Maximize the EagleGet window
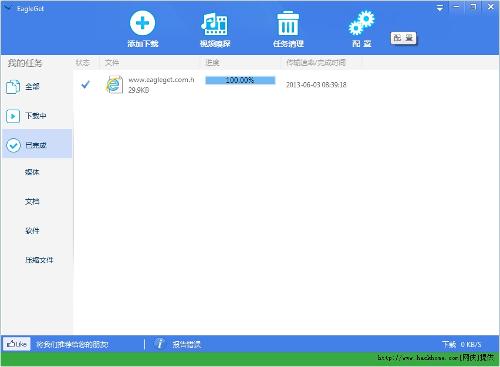This screenshot has width=500, height=367. tap(473, 7)
